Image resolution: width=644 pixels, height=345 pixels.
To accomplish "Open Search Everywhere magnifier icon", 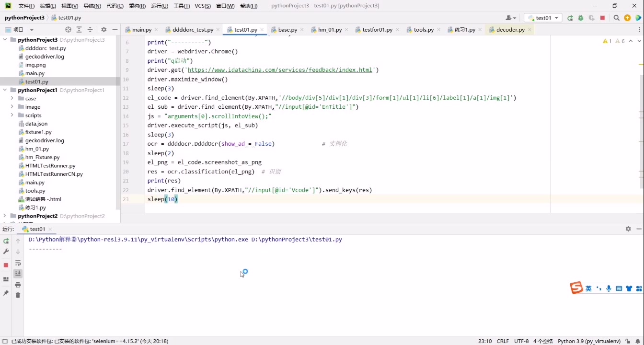I will (x=617, y=18).
